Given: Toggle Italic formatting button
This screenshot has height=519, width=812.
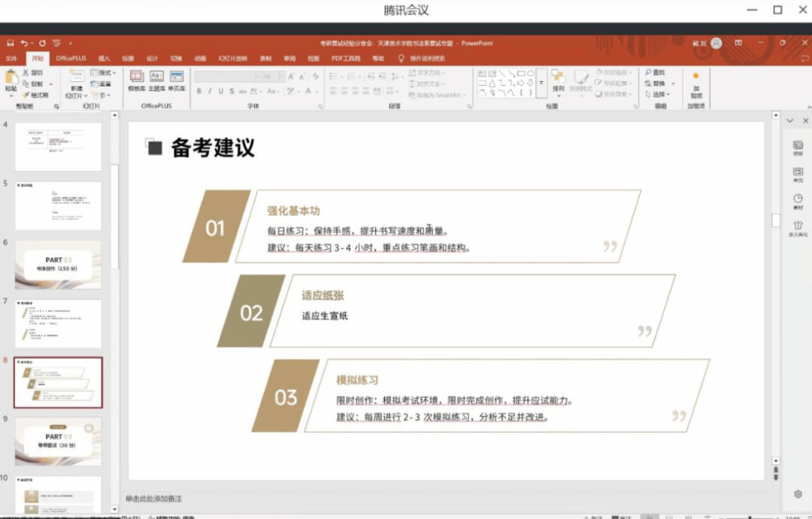Looking at the screenshot, I should (x=210, y=92).
